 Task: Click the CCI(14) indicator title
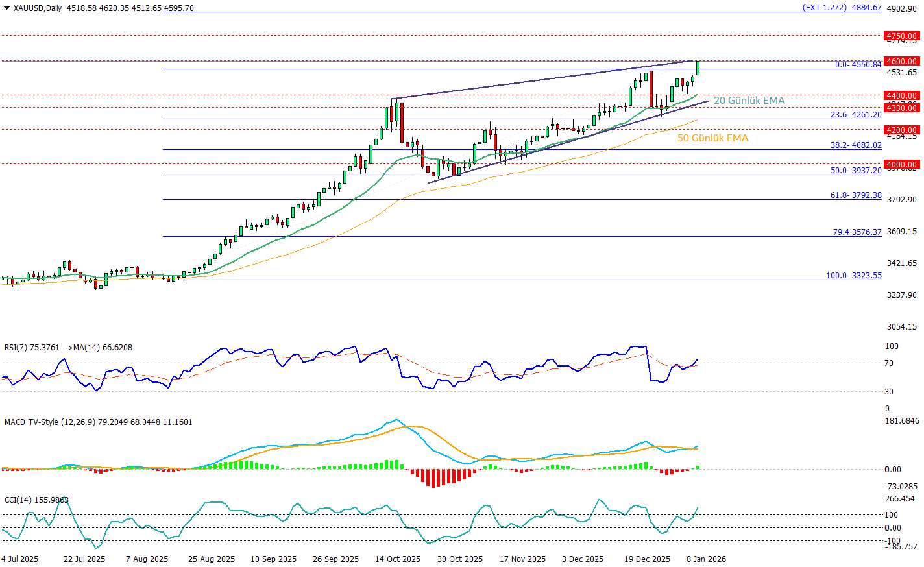pyautogui.click(x=36, y=500)
